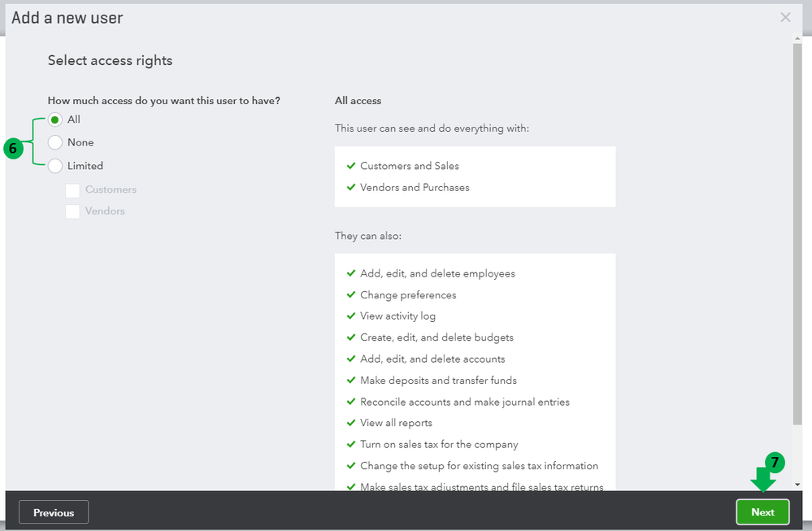The width and height of the screenshot is (812, 531).
Task: Click the green step 7 badge
Action: tap(775, 463)
